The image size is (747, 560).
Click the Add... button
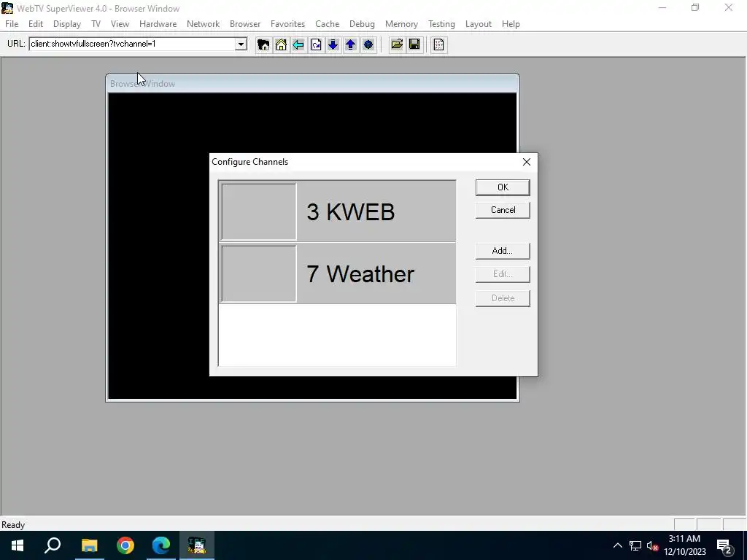click(x=503, y=251)
